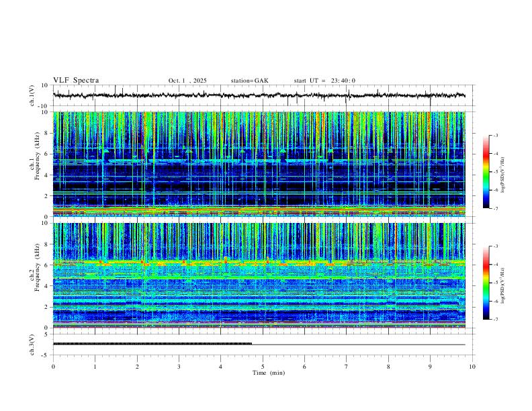Click time axis tick label "6"
532x411 pixels.
(x=304, y=367)
